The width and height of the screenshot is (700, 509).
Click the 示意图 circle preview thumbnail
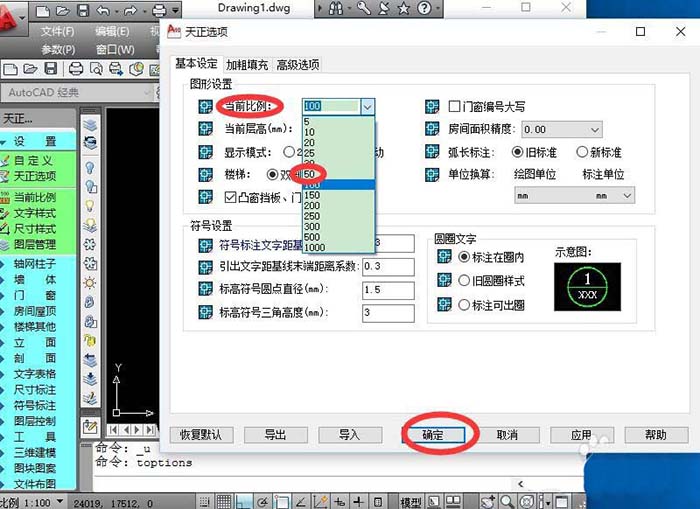(x=588, y=287)
